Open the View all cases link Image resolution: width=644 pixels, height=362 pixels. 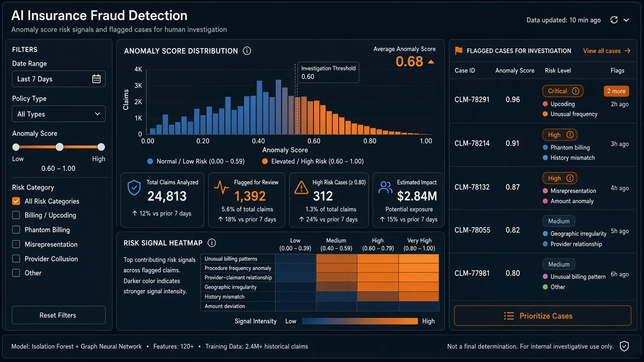[x=607, y=51]
